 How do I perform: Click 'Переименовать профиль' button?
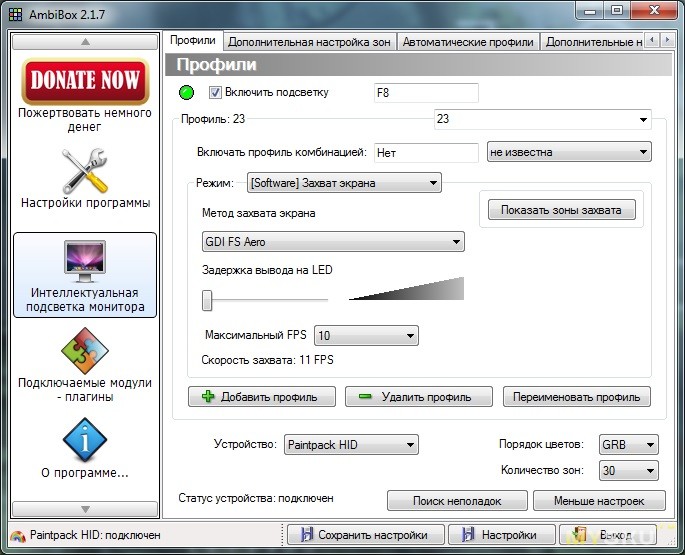[577, 397]
